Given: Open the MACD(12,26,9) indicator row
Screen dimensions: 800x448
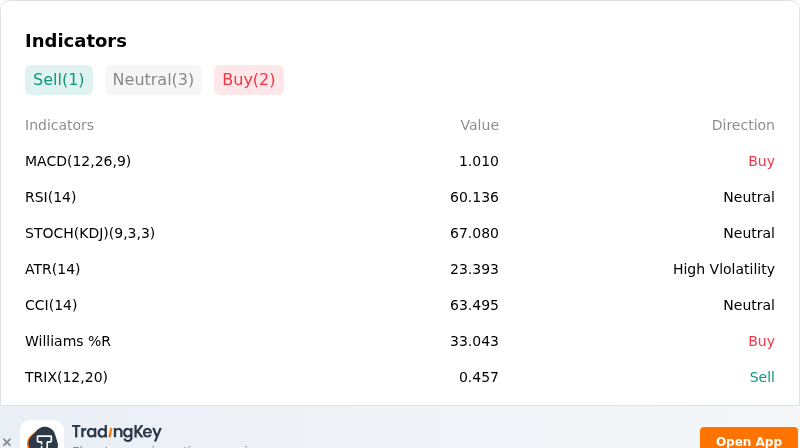Looking at the screenshot, I should [x=399, y=161].
